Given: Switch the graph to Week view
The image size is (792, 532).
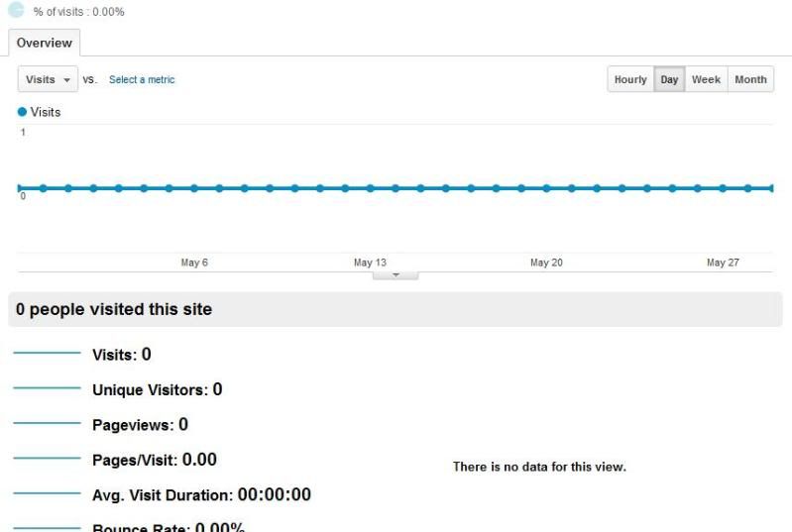Looking at the screenshot, I should 706,79.
